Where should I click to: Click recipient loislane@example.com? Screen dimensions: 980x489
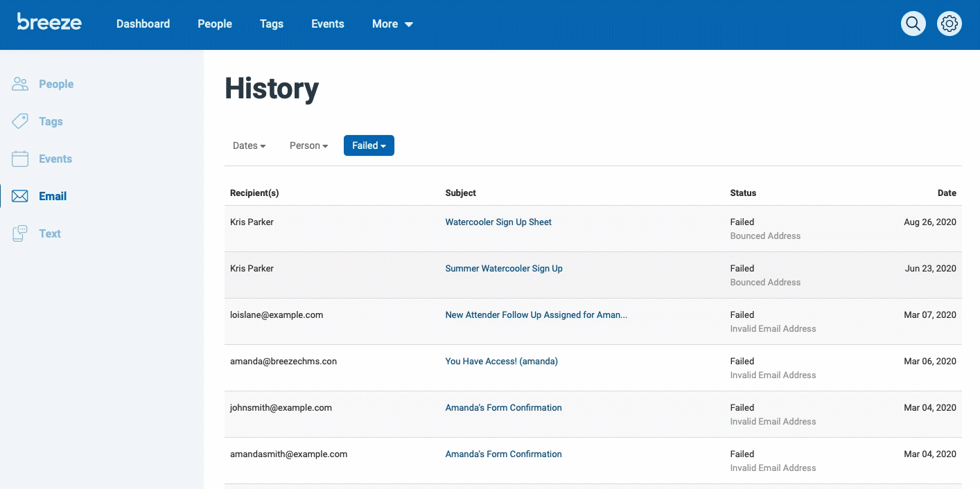277,315
